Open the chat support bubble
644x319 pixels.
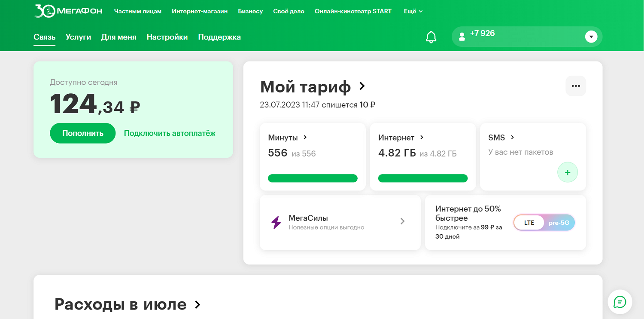click(620, 302)
